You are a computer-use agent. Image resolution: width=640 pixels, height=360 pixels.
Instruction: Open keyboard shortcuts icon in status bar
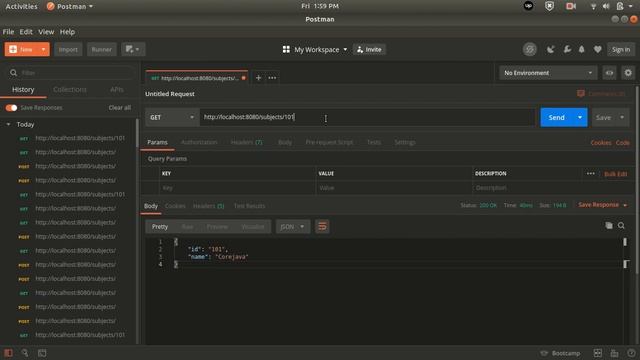coord(614,353)
